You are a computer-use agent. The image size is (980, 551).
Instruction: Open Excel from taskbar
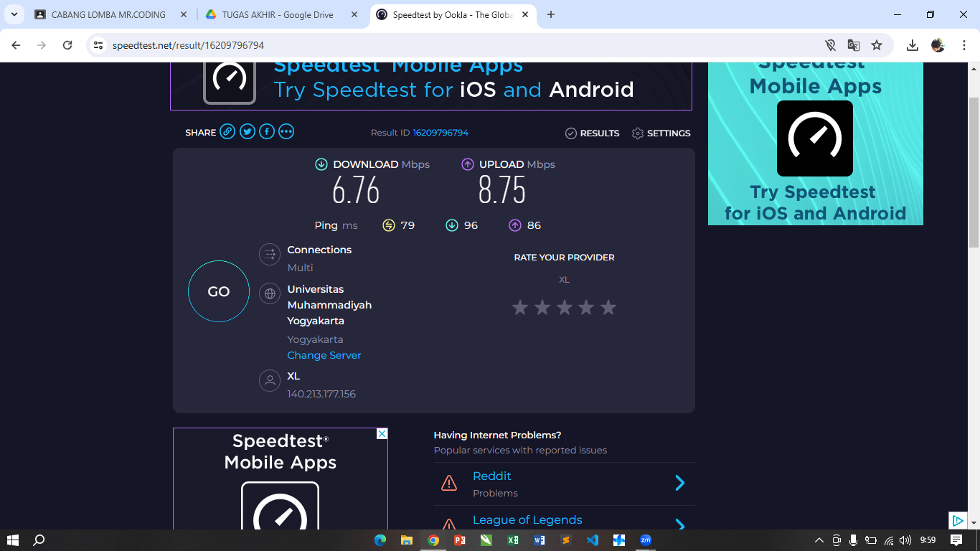[x=513, y=540]
